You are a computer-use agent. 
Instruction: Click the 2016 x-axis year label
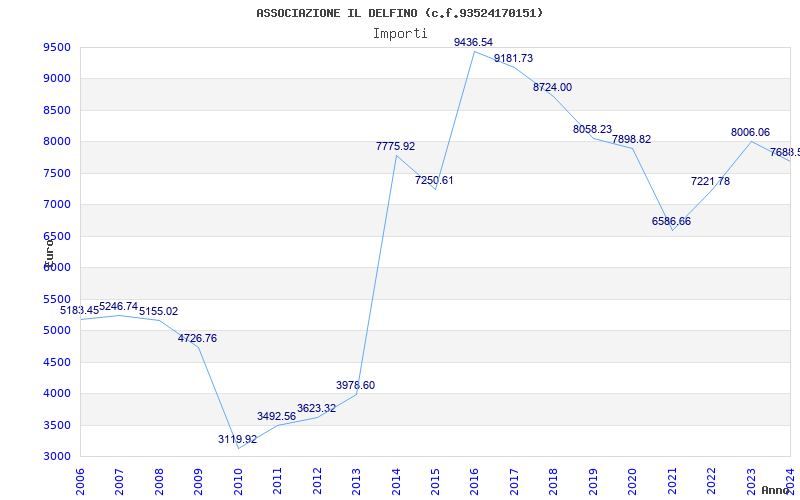475,482
